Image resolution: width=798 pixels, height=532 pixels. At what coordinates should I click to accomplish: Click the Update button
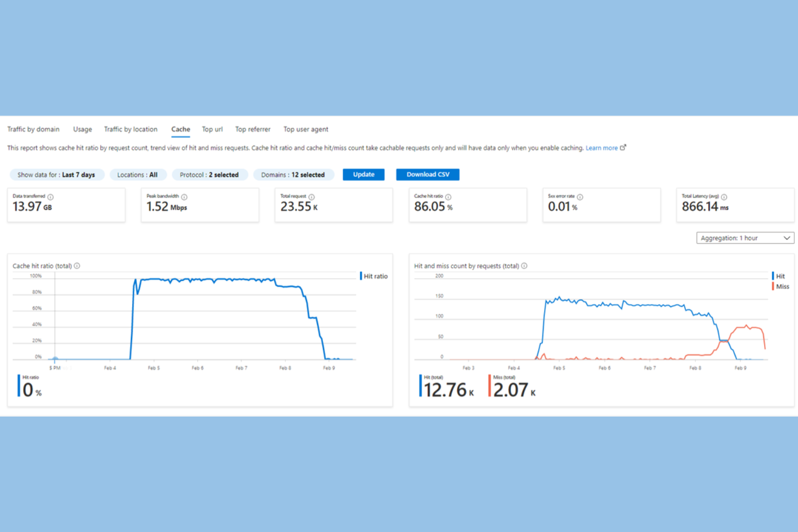tap(363, 174)
